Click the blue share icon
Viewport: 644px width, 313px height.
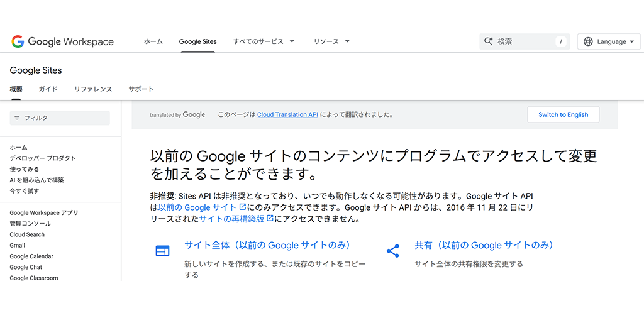(x=393, y=251)
